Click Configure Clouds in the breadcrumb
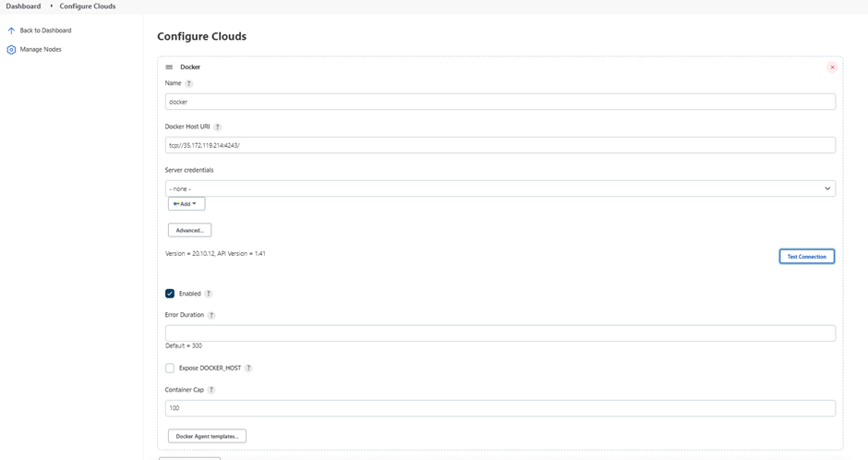The width and height of the screenshot is (868, 460). 88,6
